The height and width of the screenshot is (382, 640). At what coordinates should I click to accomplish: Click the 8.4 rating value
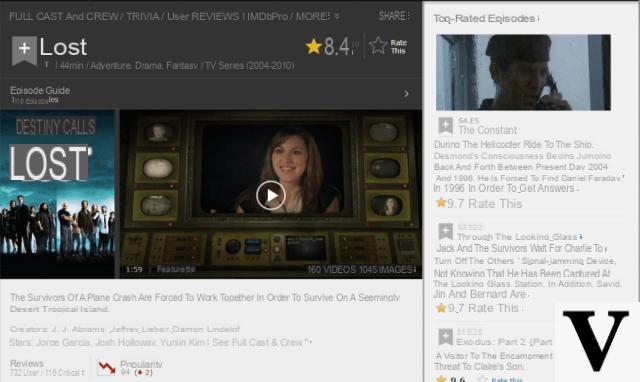pos(337,47)
